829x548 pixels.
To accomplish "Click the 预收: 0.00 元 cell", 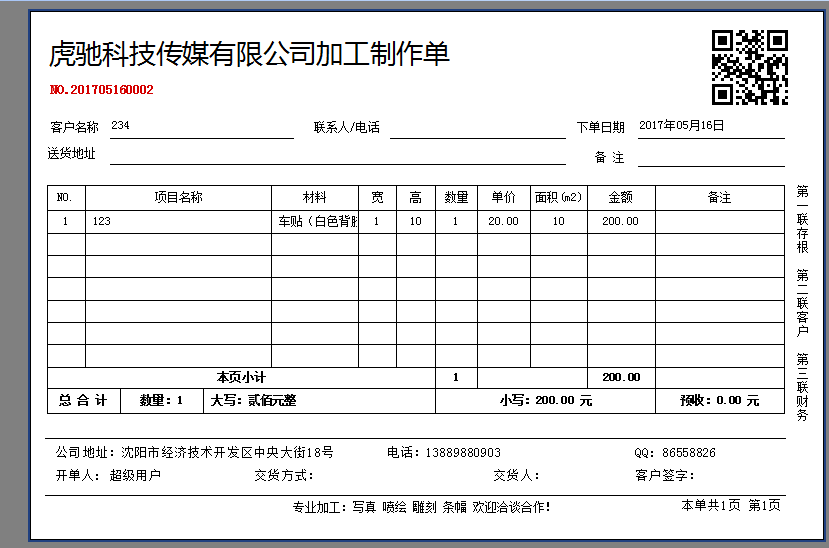I will [719, 401].
